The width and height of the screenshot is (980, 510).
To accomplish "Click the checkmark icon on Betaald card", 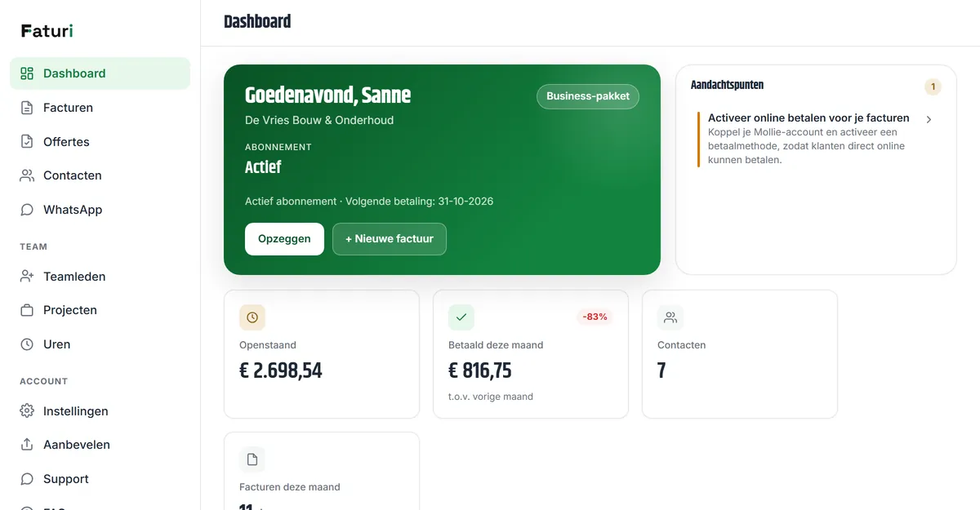I will (x=461, y=317).
